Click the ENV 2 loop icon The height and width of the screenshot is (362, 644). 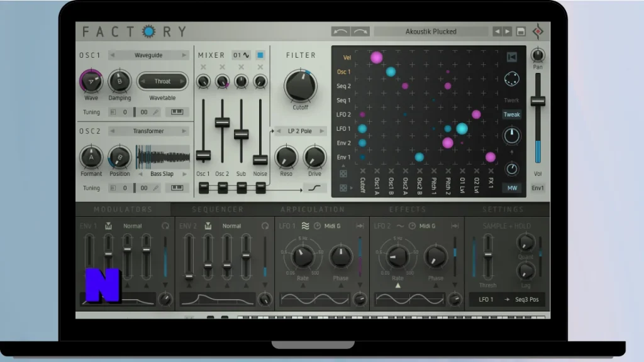(265, 226)
